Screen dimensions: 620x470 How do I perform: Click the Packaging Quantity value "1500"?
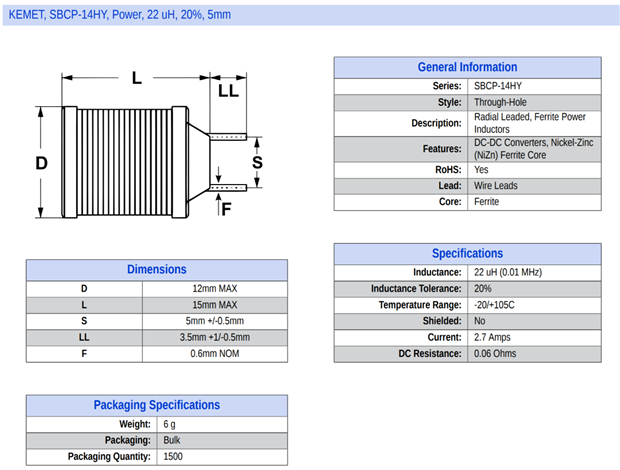coord(173,457)
